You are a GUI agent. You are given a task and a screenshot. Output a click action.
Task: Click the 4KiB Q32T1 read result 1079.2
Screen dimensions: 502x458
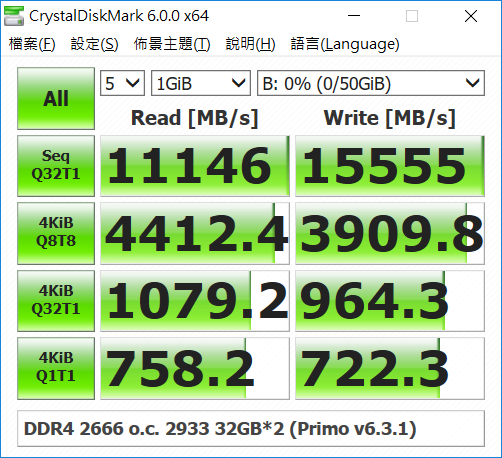click(x=195, y=301)
